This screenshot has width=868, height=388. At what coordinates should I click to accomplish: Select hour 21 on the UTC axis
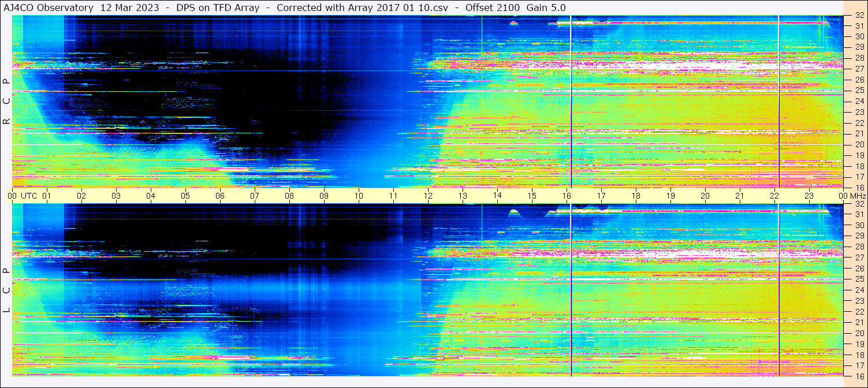[740, 196]
